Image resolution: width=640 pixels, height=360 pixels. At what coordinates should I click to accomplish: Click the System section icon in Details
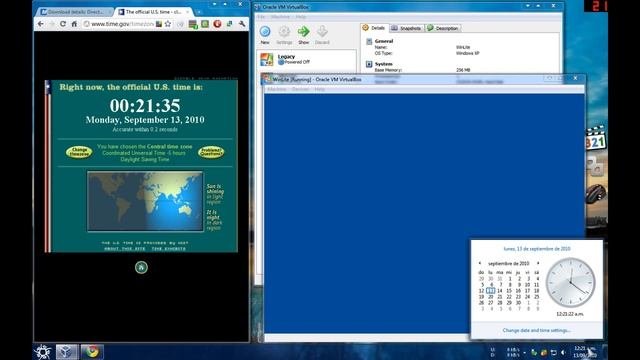(369, 64)
